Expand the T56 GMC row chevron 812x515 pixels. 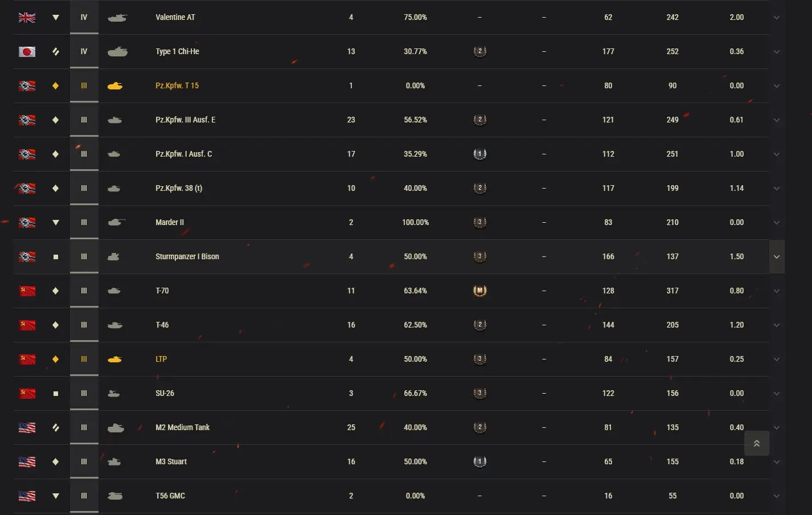[x=777, y=496]
